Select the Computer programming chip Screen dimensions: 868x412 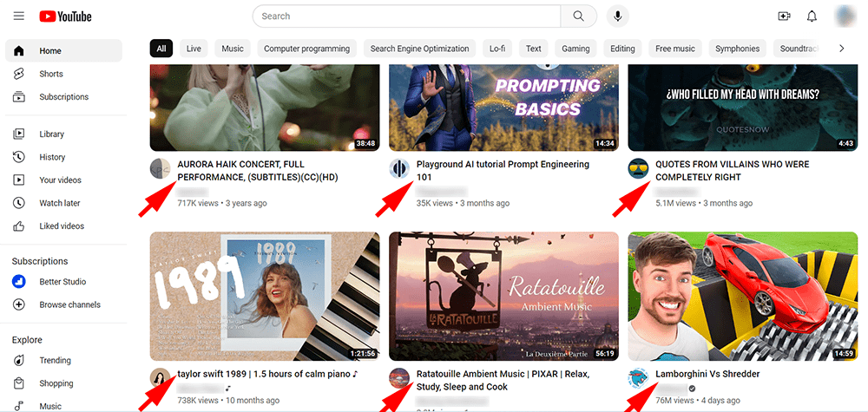click(x=306, y=49)
